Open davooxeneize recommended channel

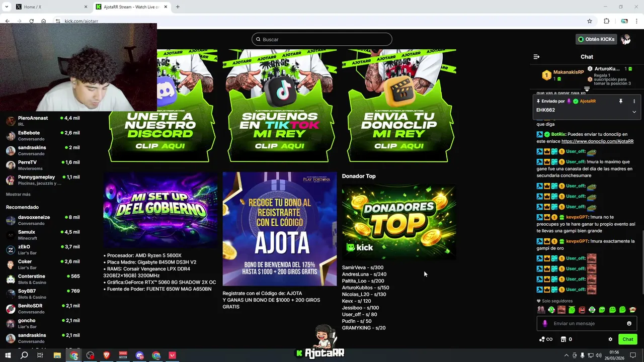point(43,220)
